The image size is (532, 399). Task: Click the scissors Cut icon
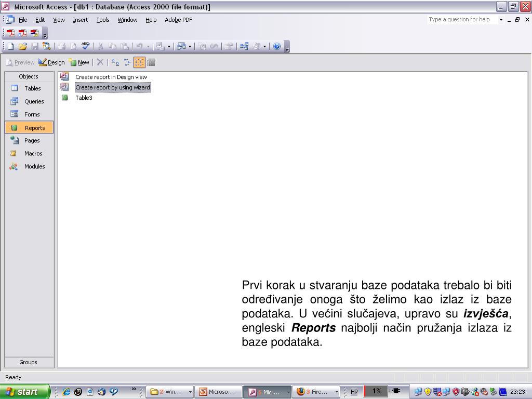point(100,46)
